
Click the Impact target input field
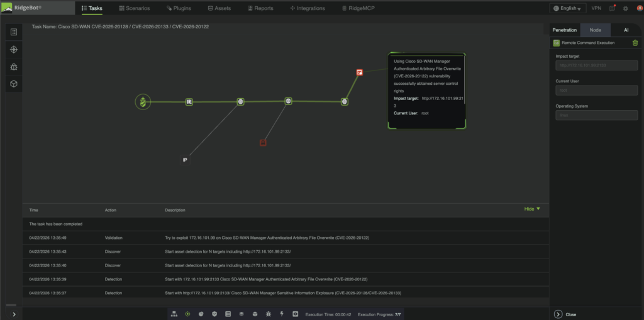point(596,65)
